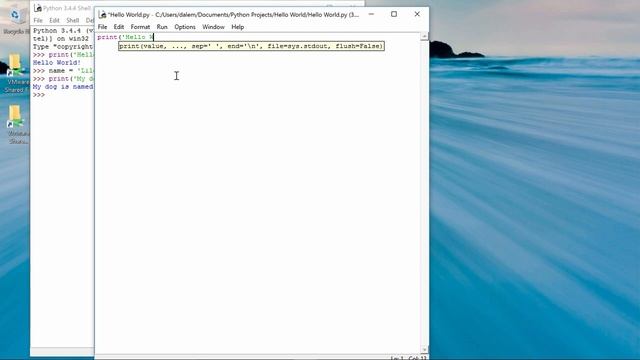Open File menu in Python Shell window

click(x=38, y=20)
